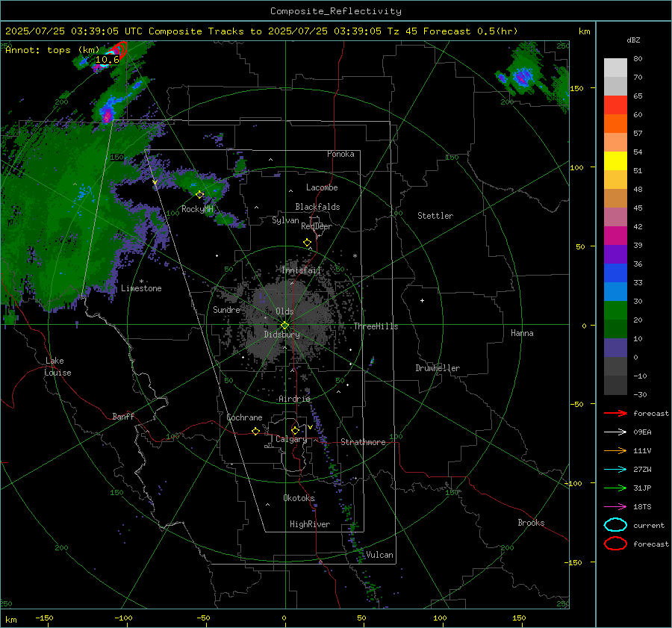Select the Olds map label
Screen dimensions: 672x628
(284, 311)
